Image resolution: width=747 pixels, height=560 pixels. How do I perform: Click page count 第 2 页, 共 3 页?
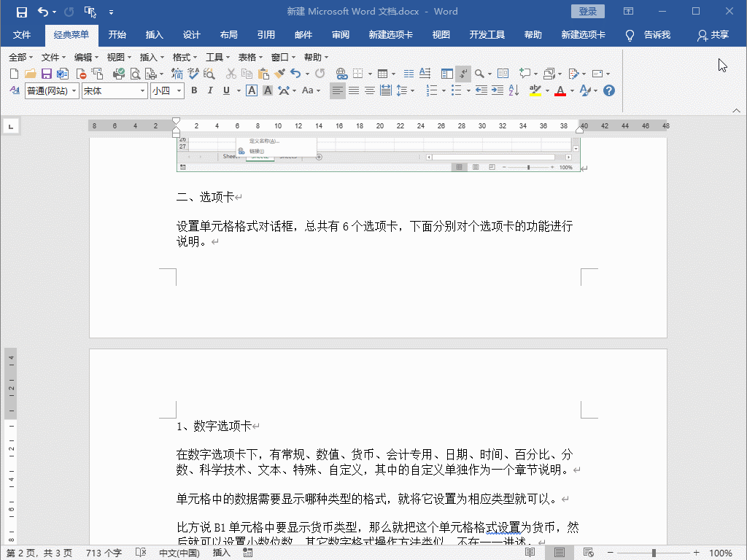[x=39, y=553]
